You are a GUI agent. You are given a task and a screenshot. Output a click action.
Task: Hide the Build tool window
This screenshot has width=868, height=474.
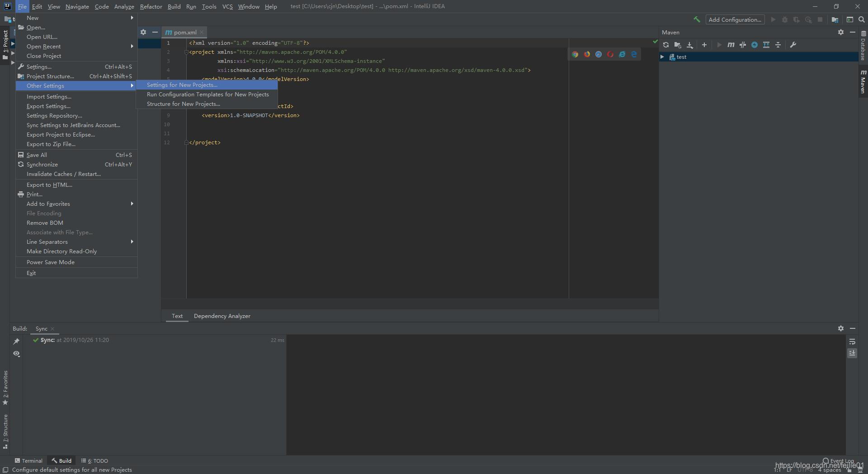point(853,328)
